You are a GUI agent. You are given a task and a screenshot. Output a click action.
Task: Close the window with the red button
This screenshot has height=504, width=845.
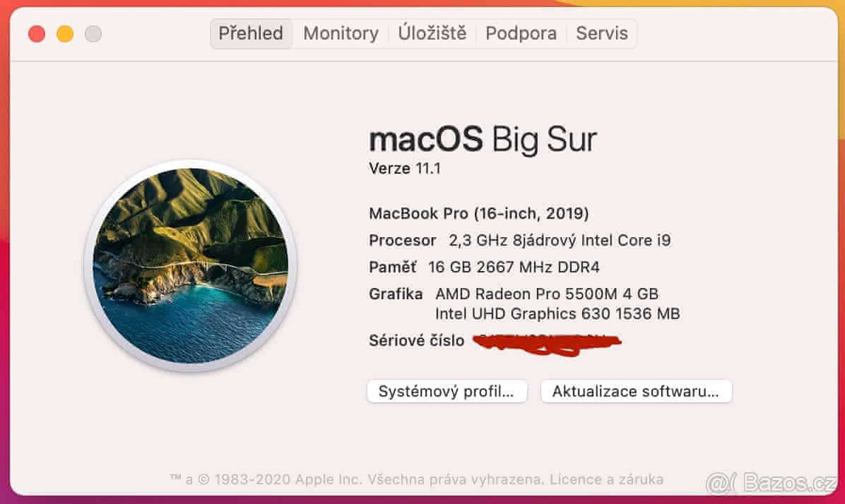[x=37, y=33]
